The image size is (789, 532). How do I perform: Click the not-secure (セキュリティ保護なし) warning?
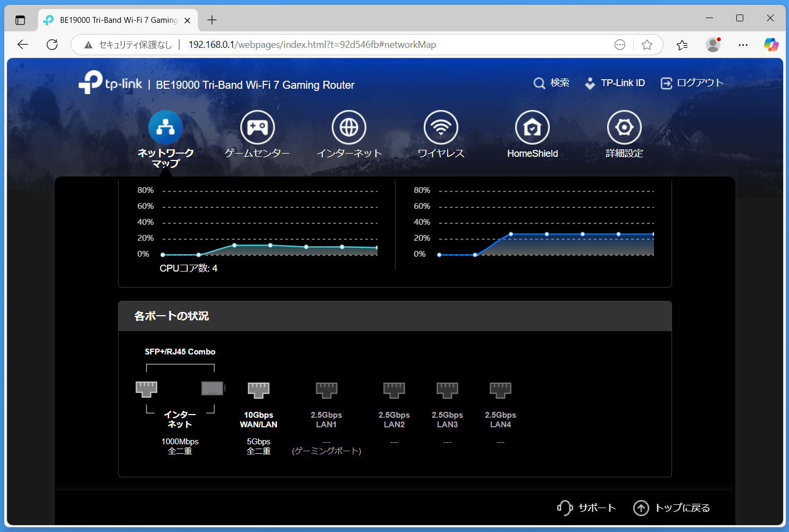pyautogui.click(x=128, y=45)
